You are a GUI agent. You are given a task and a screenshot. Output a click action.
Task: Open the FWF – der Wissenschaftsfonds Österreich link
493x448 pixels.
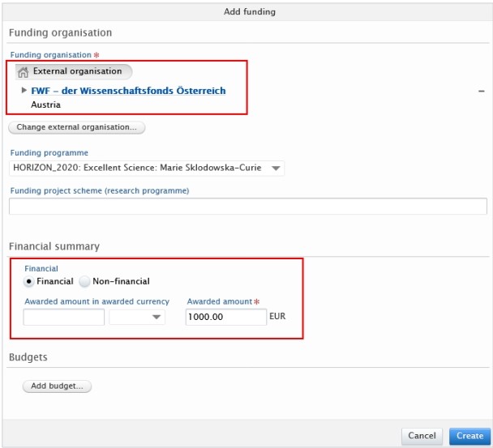coord(128,91)
